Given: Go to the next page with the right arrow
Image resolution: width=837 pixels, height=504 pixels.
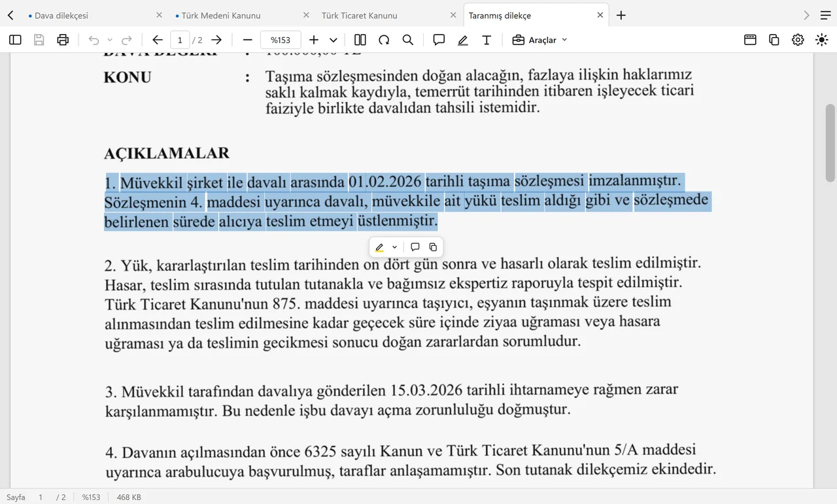Looking at the screenshot, I should click(x=216, y=40).
